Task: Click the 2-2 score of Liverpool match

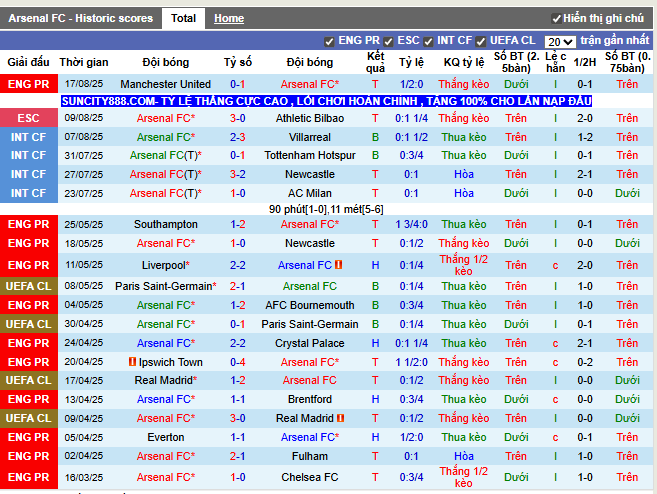Action: 238,265
